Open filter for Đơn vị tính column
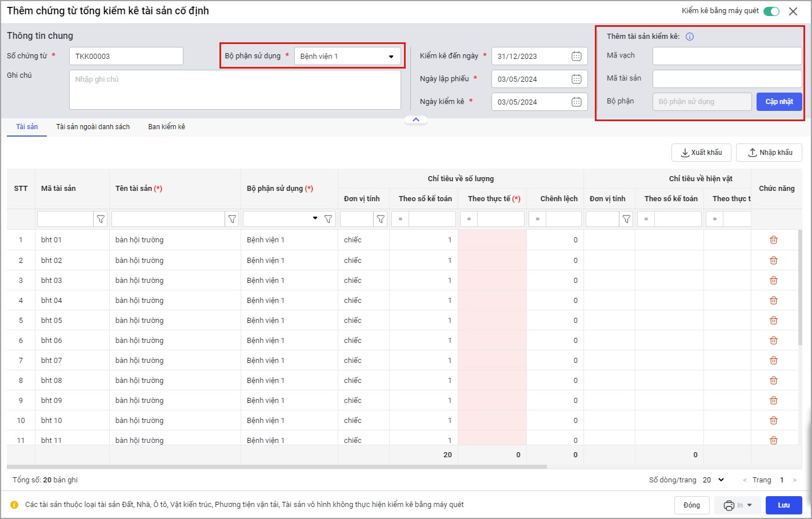Screen dimensions: 812x519 coord(381,219)
